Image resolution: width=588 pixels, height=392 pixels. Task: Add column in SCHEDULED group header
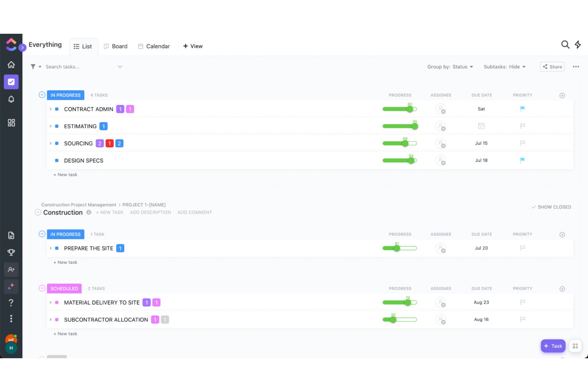coord(562,289)
